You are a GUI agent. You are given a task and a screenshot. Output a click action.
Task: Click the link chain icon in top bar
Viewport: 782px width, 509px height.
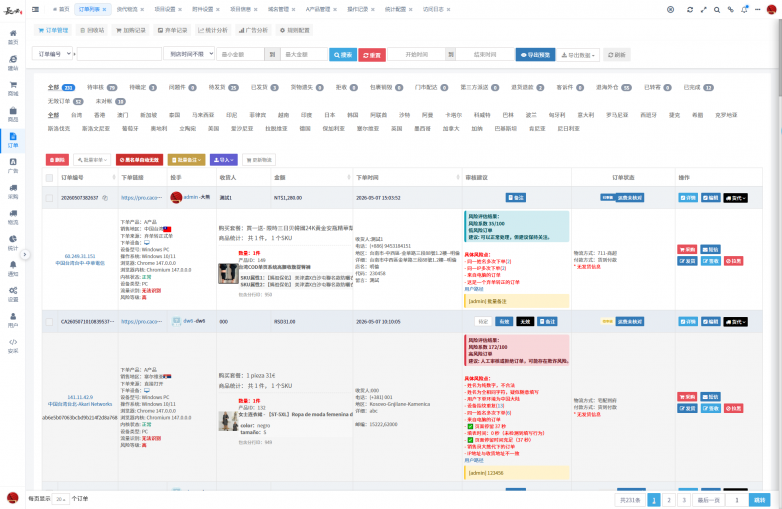click(x=731, y=9)
